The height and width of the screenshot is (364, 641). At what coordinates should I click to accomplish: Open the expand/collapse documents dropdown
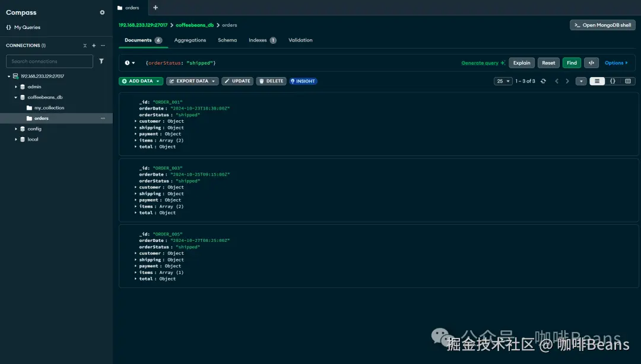[x=581, y=81]
